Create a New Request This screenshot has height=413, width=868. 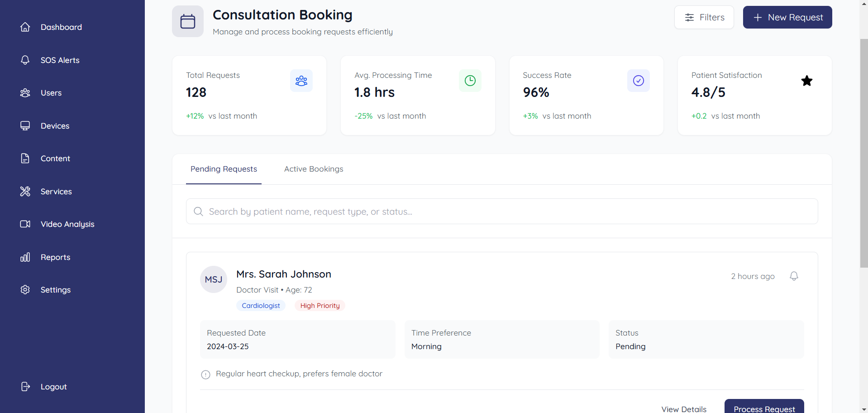pos(787,17)
